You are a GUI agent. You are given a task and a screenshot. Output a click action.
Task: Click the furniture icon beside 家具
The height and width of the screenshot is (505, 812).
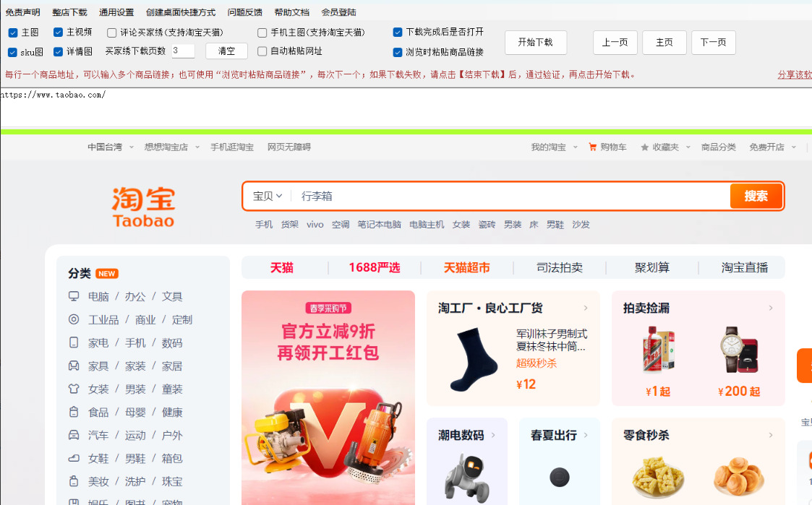(x=74, y=366)
